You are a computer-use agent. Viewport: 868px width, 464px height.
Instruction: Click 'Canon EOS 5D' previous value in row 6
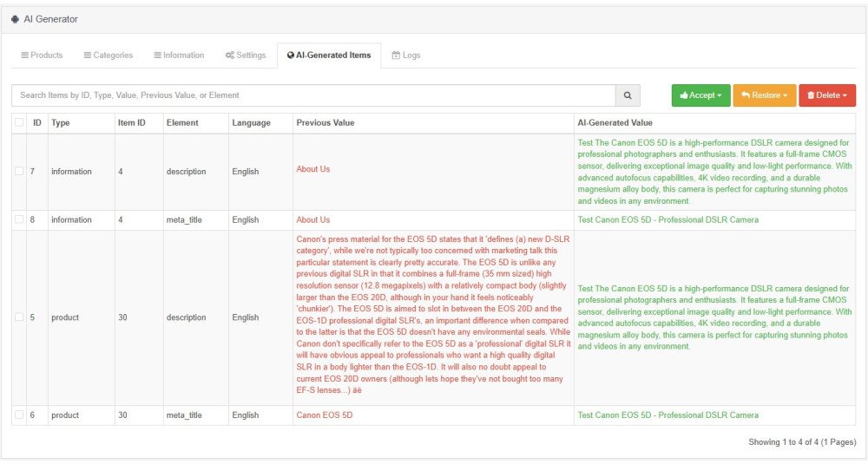click(325, 415)
